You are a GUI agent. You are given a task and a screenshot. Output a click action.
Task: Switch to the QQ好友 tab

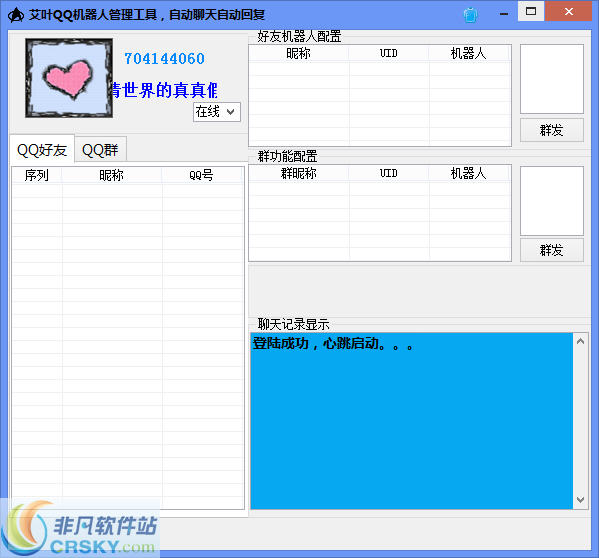[x=42, y=150]
